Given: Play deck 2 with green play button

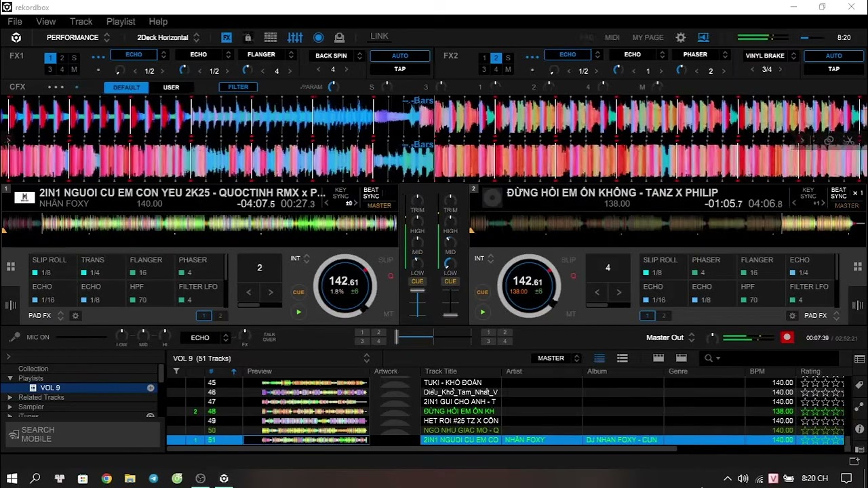Looking at the screenshot, I should coord(482,312).
